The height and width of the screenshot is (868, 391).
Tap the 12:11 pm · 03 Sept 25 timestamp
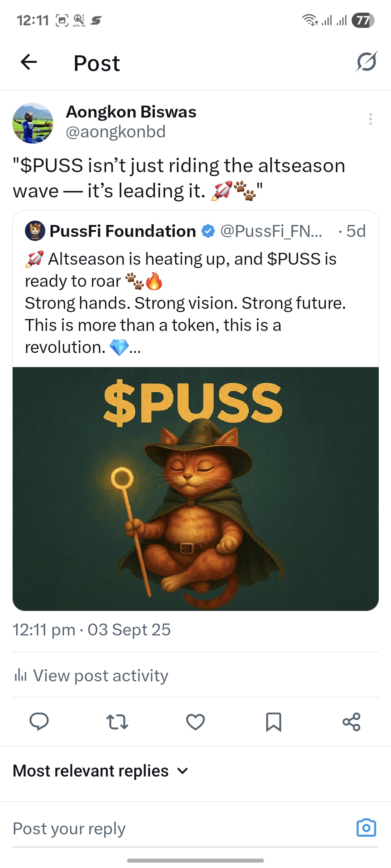[91, 630]
